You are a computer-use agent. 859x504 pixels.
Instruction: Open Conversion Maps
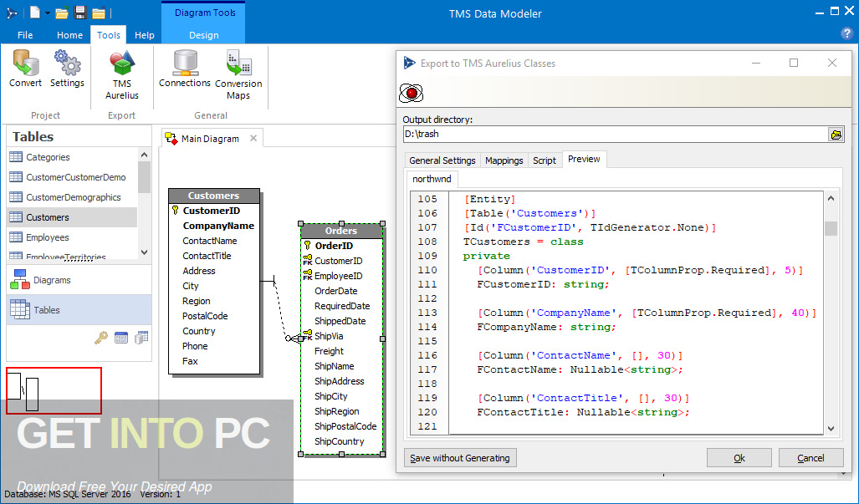[x=238, y=74]
